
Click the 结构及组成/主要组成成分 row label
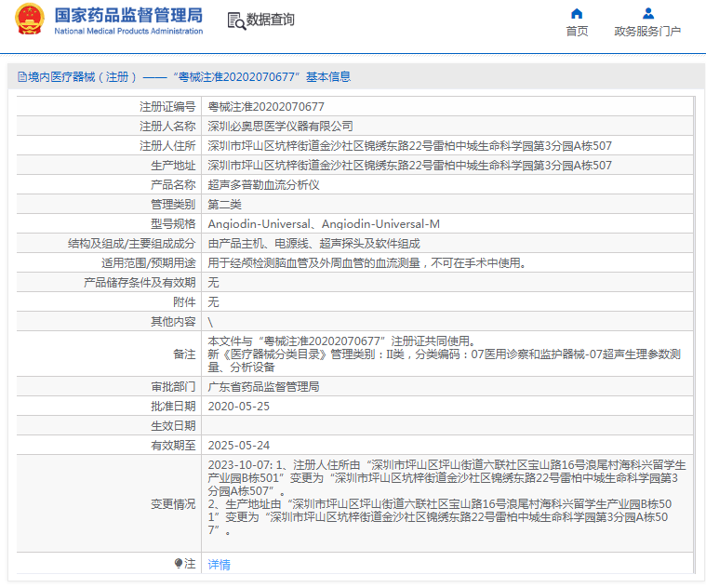[x=131, y=244]
